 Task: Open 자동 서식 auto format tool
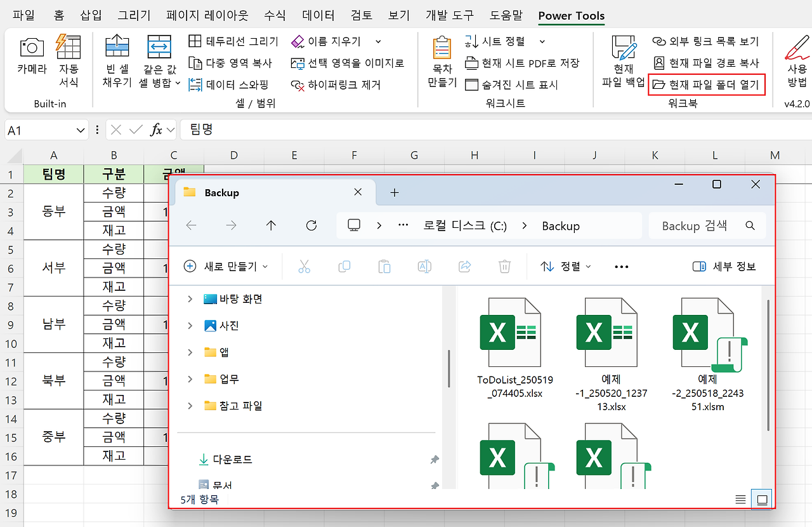[x=69, y=61]
